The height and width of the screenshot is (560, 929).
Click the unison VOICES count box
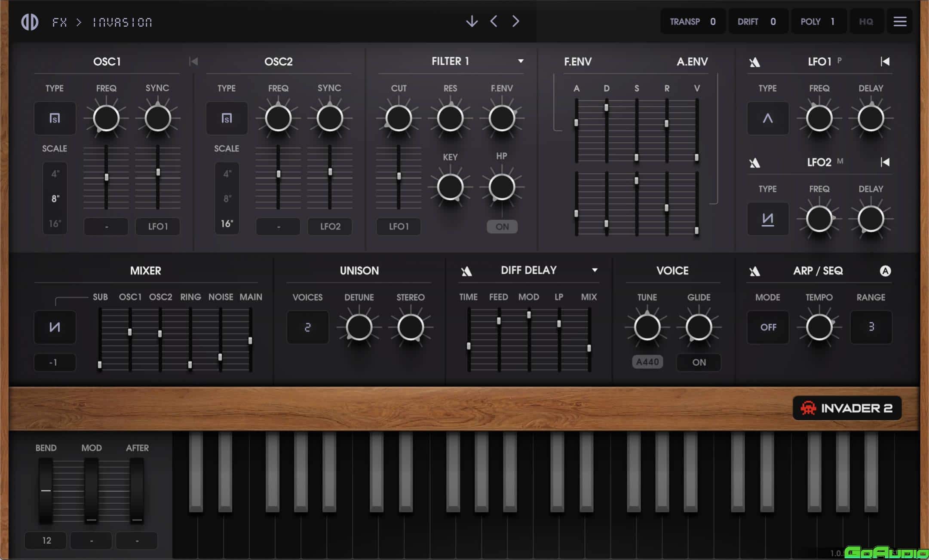[x=307, y=327]
